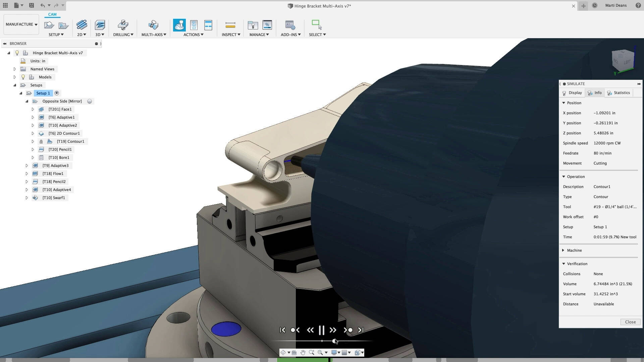The height and width of the screenshot is (362, 644).
Task: Open the Tool Library icon
Action: [x=253, y=25]
